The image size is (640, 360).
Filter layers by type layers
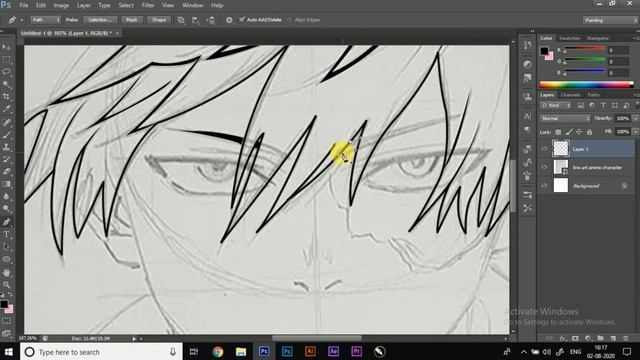[603, 105]
